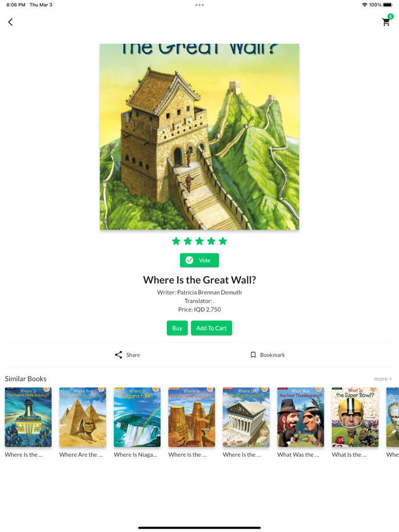Open the shopping cart icon
The height and width of the screenshot is (532, 399).
click(x=385, y=22)
